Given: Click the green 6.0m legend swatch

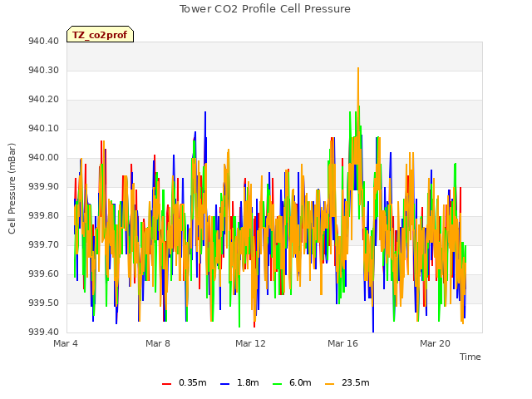Looking at the screenshot, I should coord(277,384).
